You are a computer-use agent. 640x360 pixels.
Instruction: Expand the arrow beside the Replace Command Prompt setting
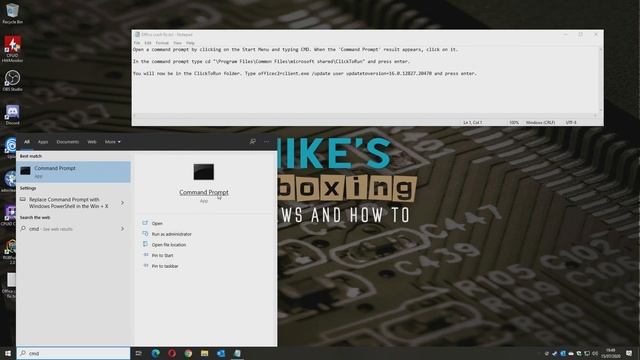[122, 203]
